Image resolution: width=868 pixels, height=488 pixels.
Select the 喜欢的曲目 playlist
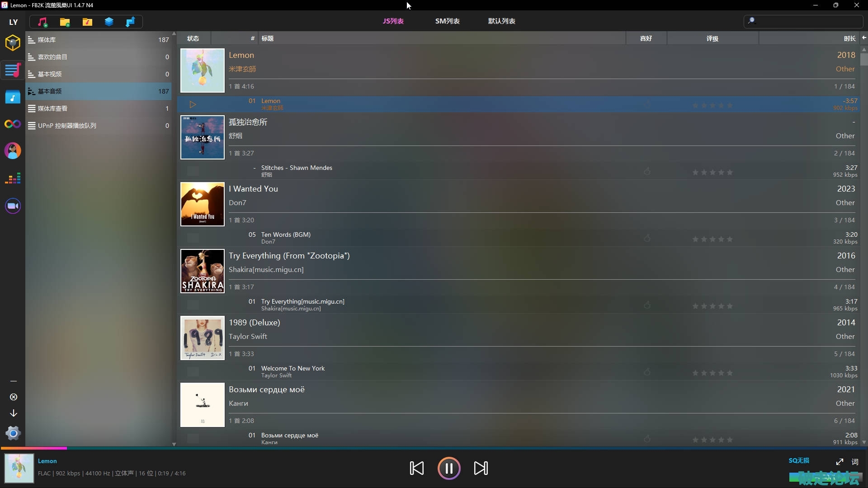pyautogui.click(x=52, y=57)
